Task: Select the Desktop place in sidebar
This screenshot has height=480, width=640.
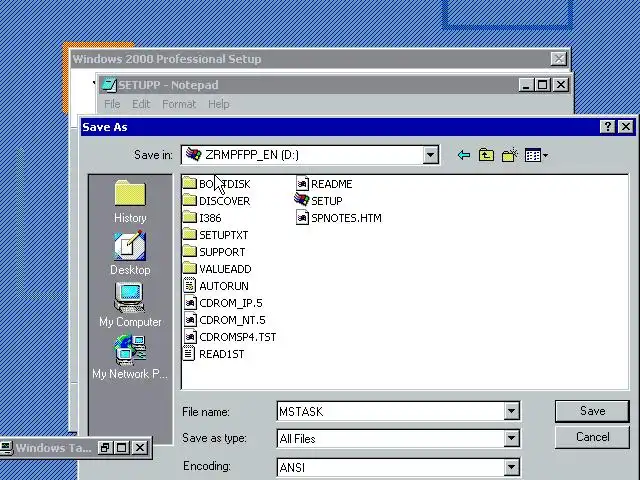Action: pyautogui.click(x=130, y=253)
